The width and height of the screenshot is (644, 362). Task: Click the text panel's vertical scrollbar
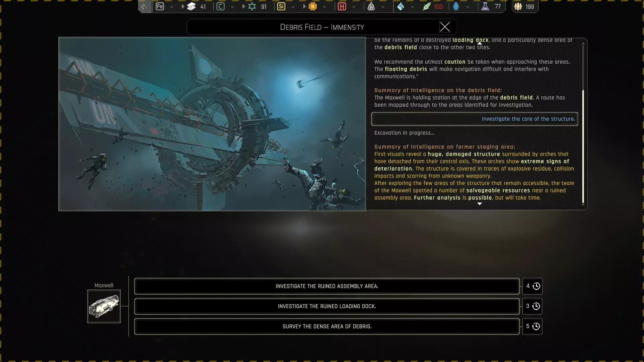[x=583, y=146]
